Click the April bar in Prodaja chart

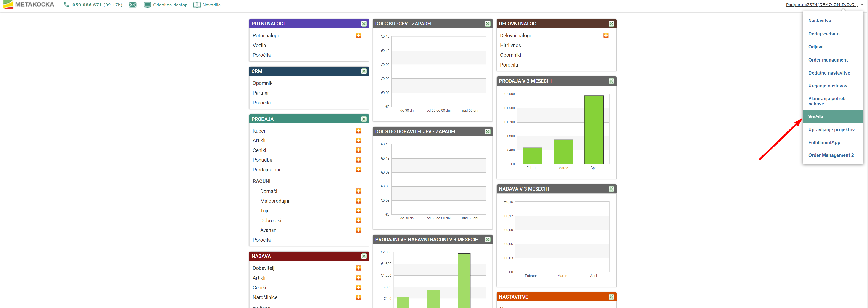tap(593, 130)
